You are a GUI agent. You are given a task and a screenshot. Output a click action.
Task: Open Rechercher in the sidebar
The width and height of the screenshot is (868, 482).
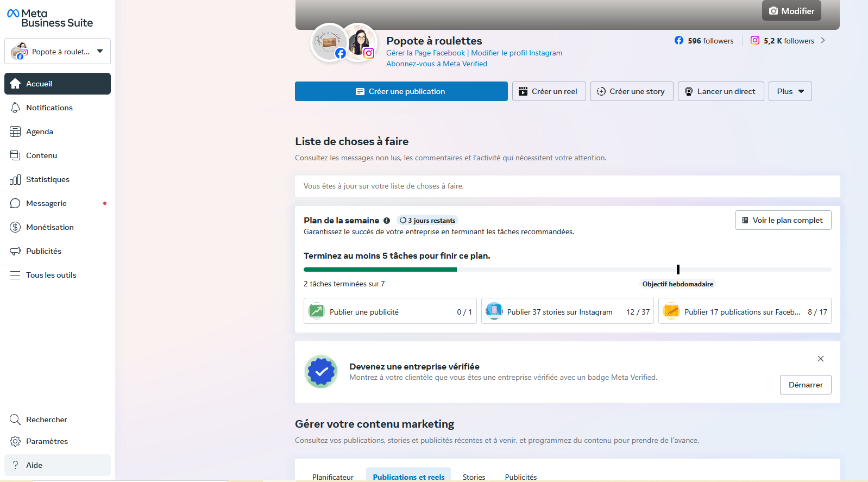58,420
